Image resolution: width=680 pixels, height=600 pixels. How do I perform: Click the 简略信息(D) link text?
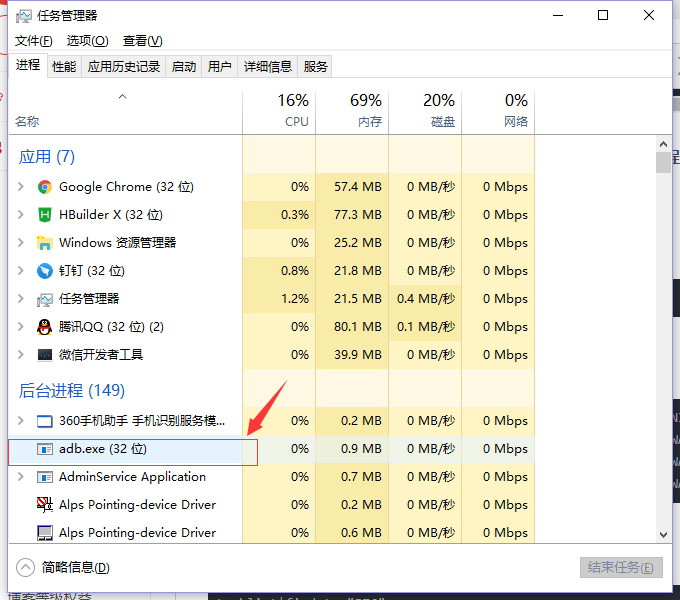(75, 567)
